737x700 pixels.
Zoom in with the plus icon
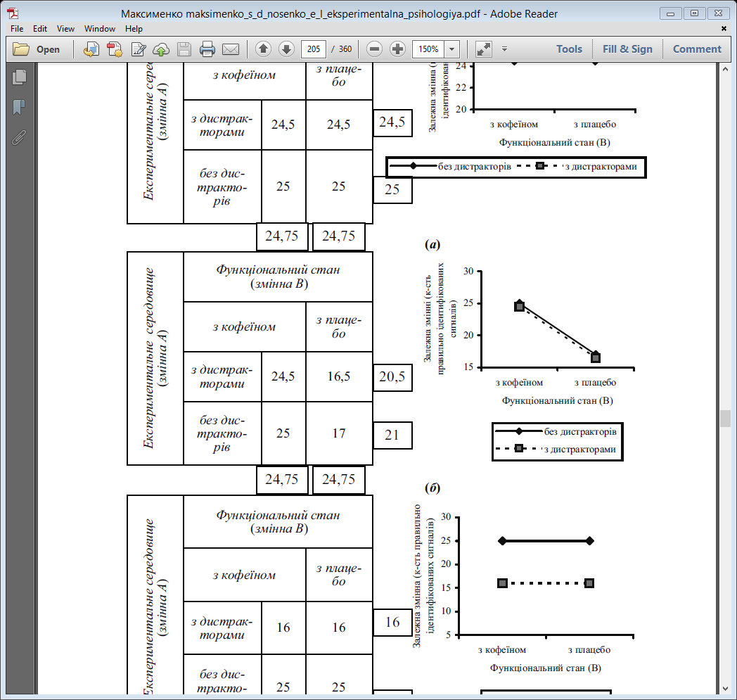pyautogui.click(x=397, y=49)
